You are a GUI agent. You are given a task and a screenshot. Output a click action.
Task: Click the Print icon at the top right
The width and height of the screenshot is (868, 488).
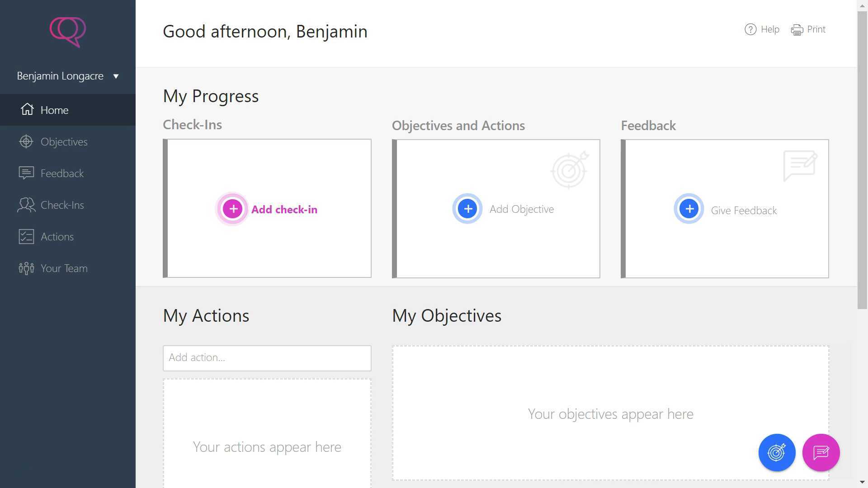(x=797, y=29)
